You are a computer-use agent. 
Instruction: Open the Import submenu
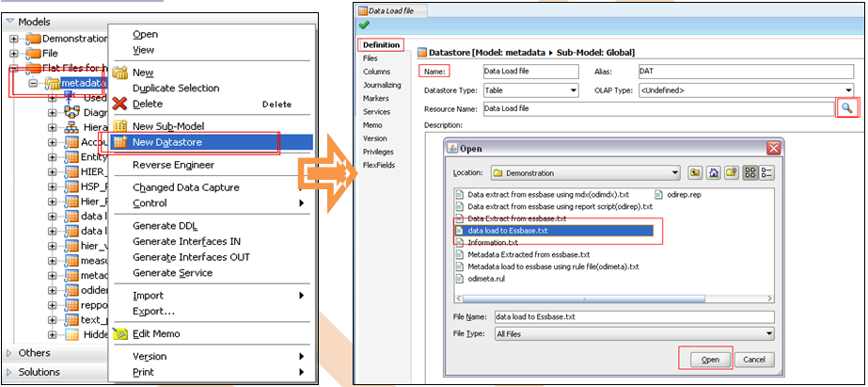point(212,296)
